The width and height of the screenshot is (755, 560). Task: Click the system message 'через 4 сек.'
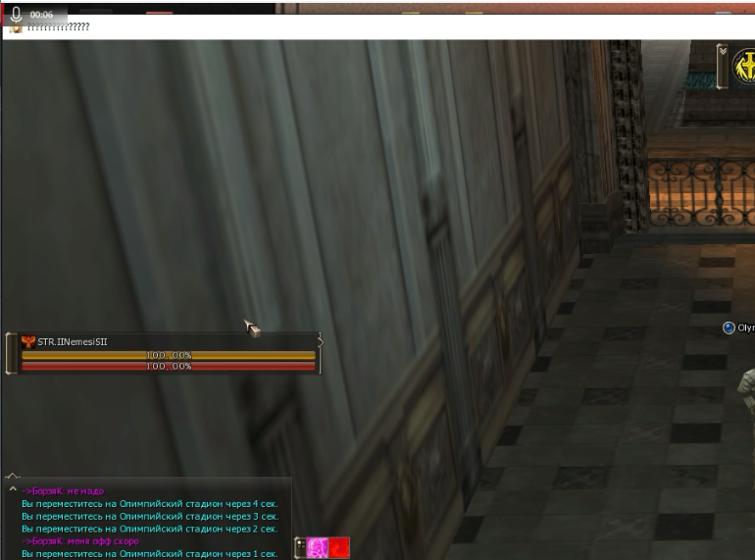point(149,503)
